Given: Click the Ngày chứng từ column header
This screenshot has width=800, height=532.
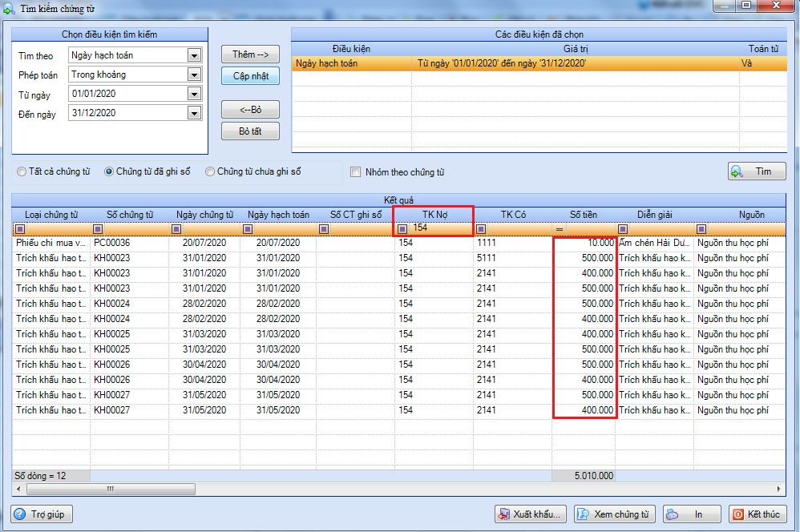Looking at the screenshot, I should click(204, 215).
